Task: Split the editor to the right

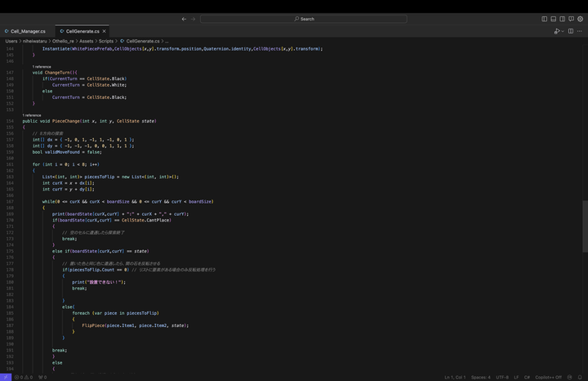Action: (571, 31)
